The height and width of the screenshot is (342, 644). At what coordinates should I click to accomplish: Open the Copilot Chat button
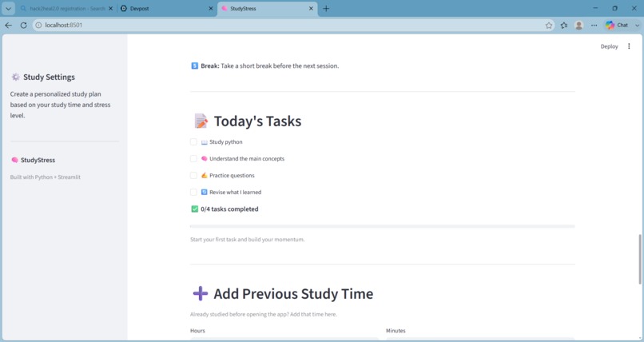[617, 25]
